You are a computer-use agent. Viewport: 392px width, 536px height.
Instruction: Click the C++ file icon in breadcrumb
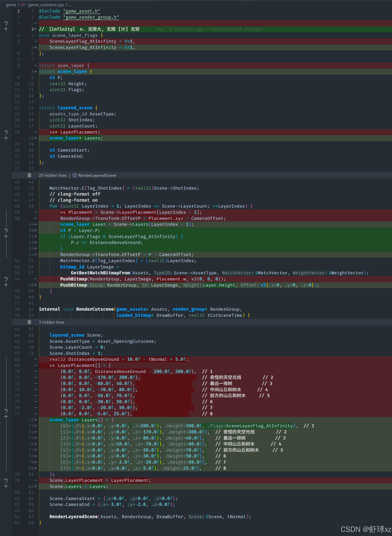point(24,5)
